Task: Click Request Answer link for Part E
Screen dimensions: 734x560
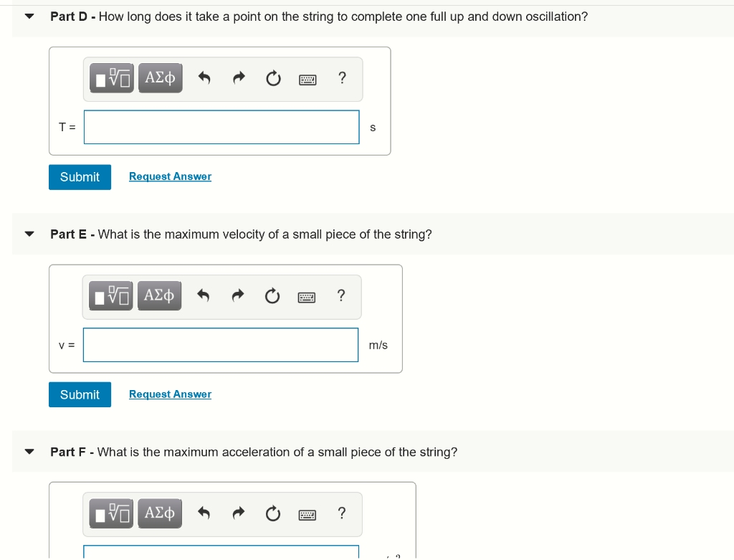Action: tap(171, 394)
